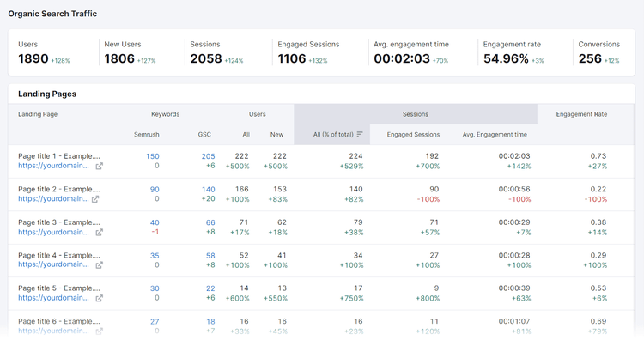
Task: Click Page title 4 - Example text
Action: tap(59, 255)
